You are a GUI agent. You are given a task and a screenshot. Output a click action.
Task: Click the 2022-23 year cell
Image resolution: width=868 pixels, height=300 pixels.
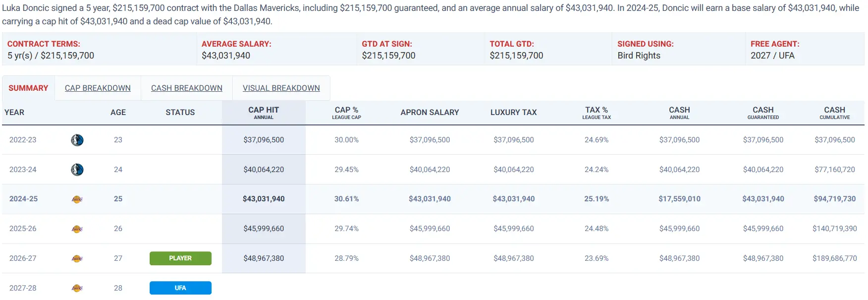pyautogui.click(x=23, y=140)
